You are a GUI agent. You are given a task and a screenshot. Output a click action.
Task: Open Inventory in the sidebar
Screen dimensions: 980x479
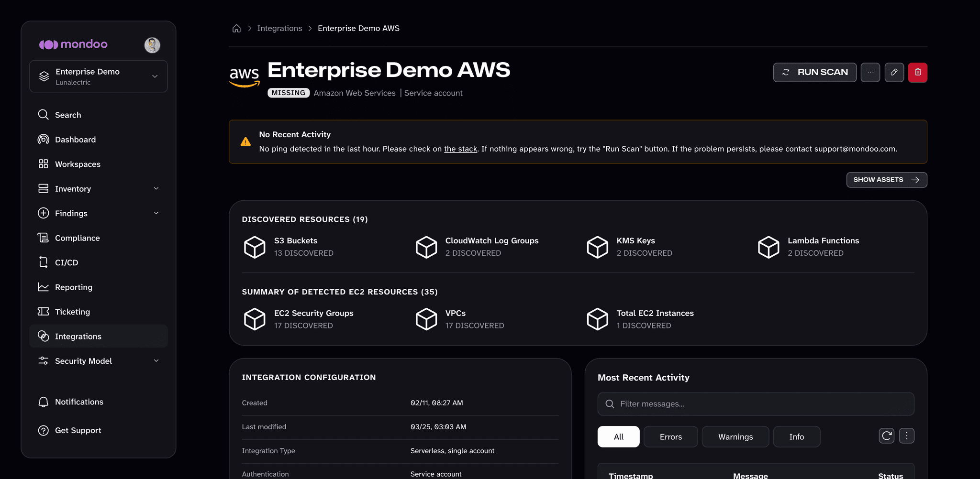coord(99,189)
